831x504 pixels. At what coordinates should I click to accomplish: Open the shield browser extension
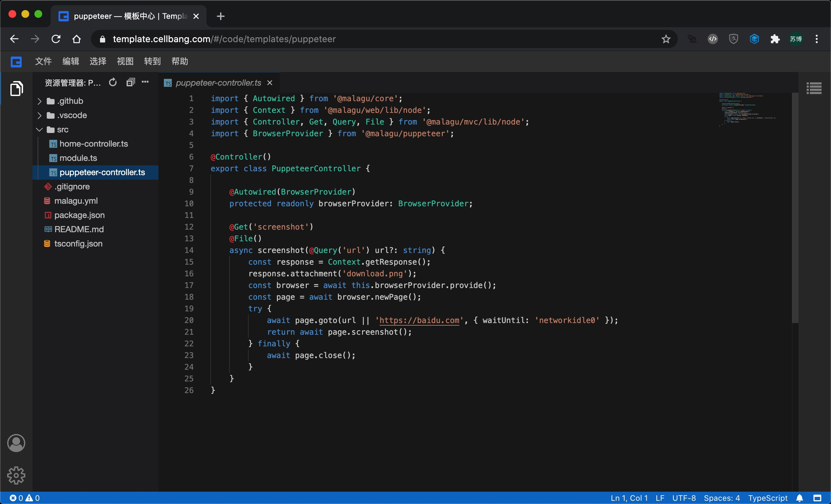point(734,39)
